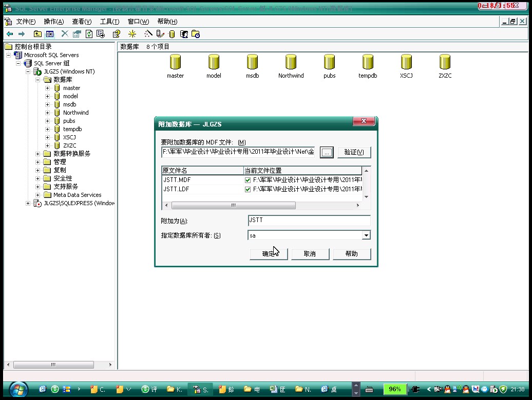Click the New job folder-clock toolbar icon
The image size is (532, 400).
[196, 34]
